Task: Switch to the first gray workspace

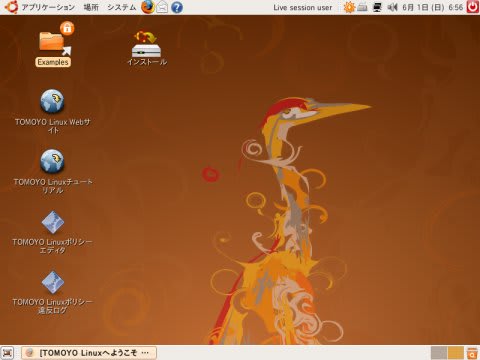Action: pyautogui.click(x=439, y=353)
